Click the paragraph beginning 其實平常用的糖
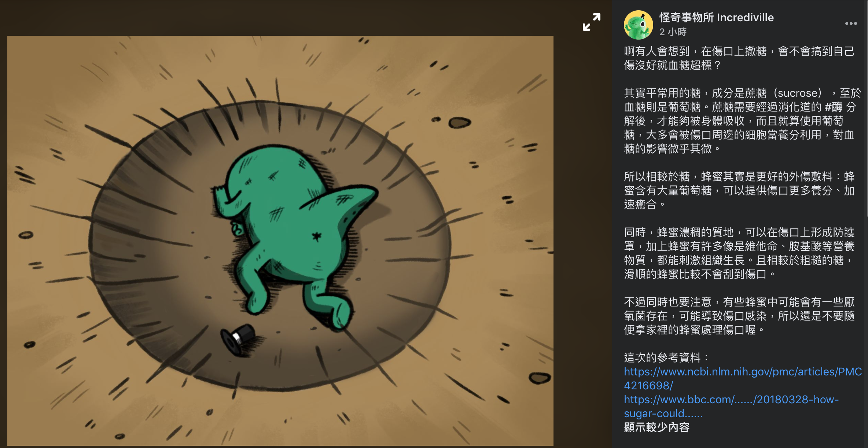The image size is (868, 448). tap(742, 121)
